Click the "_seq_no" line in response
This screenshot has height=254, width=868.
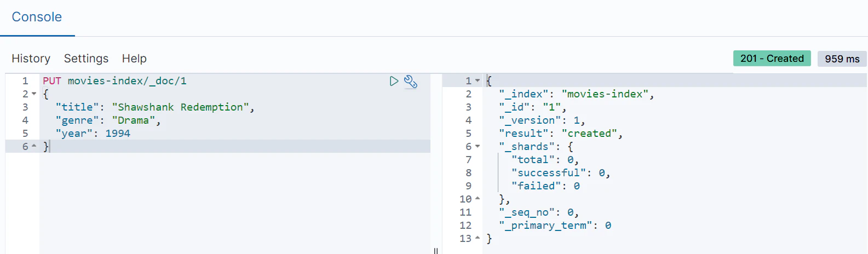pyautogui.click(x=538, y=212)
